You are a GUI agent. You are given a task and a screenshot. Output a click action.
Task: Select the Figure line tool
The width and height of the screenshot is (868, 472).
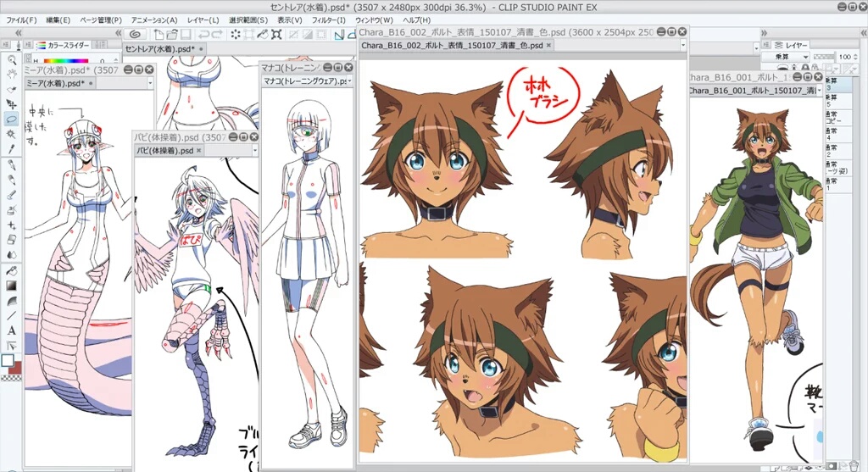click(11, 316)
